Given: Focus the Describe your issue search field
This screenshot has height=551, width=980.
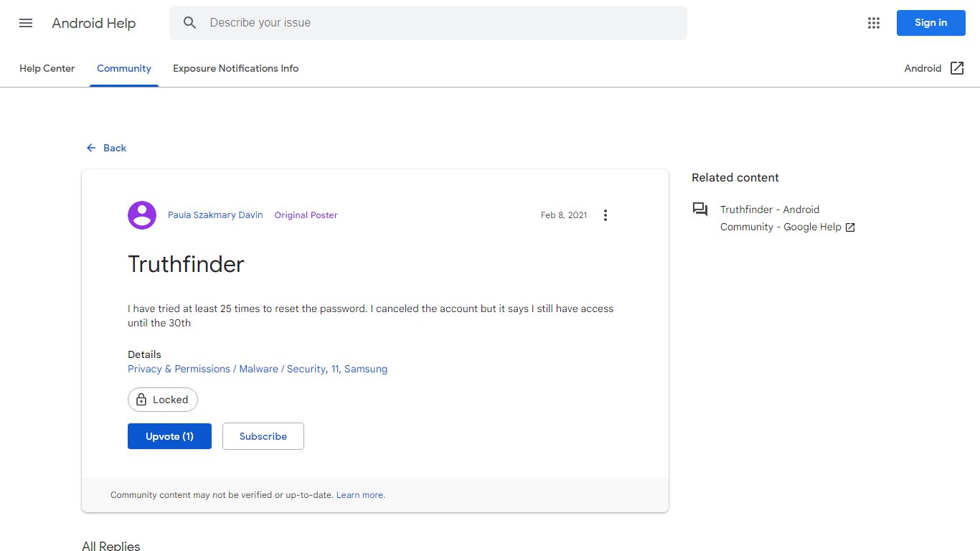Looking at the screenshot, I should [428, 23].
